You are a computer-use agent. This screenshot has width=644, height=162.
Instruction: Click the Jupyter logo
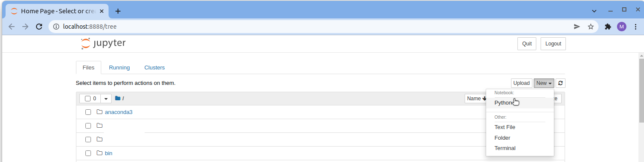click(x=103, y=44)
